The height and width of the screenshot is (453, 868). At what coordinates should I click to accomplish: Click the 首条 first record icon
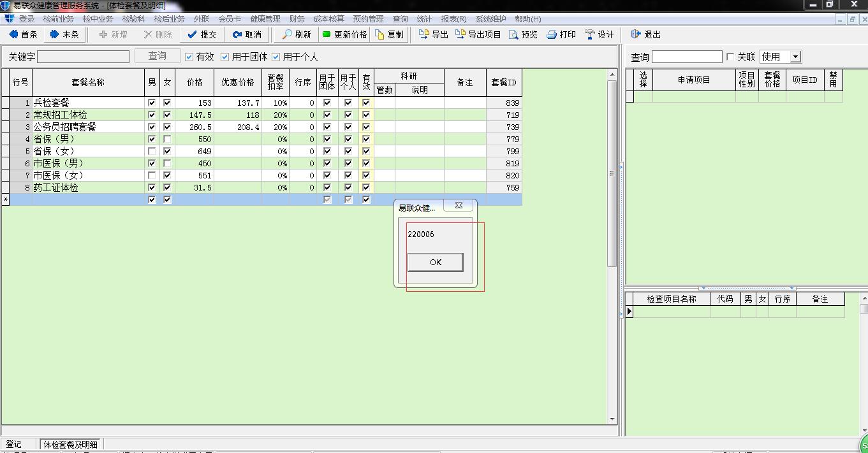coord(14,34)
